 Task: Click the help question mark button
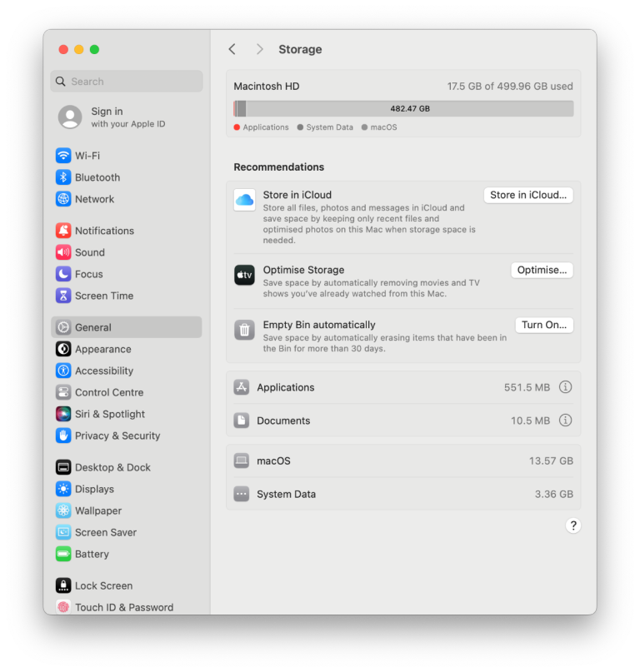coord(572,525)
